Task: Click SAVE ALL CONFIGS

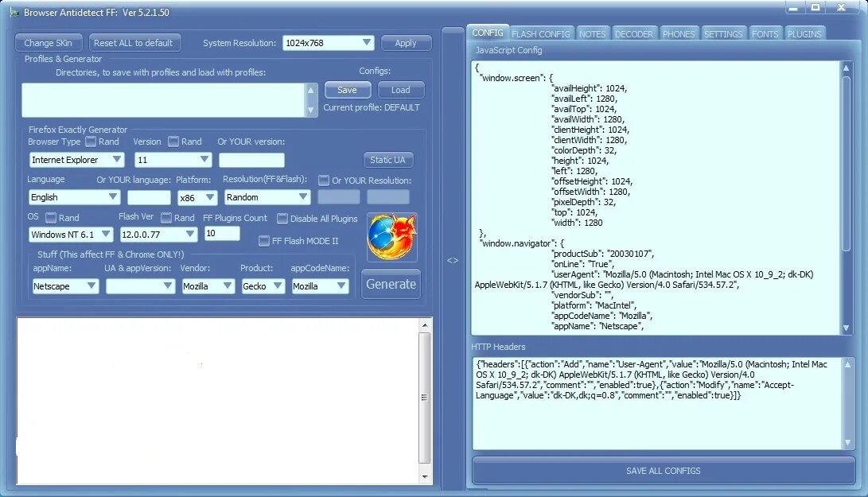Action: pyautogui.click(x=664, y=471)
